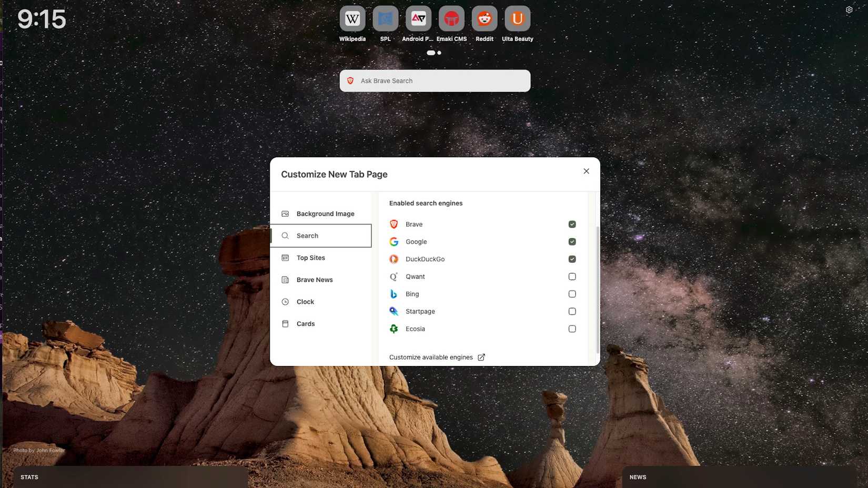Screen dimensions: 868x488
Task: Enable the Qwant search engine
Action: coord(572,276)
